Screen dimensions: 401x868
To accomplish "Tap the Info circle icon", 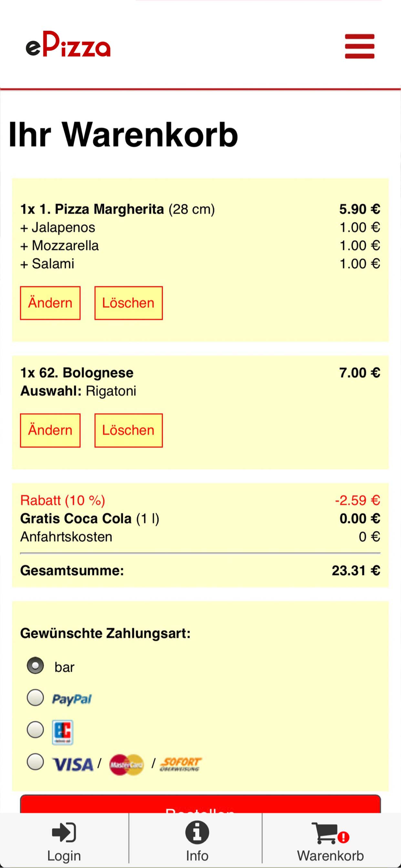I will pyautogui.click(x=197, y=832).
